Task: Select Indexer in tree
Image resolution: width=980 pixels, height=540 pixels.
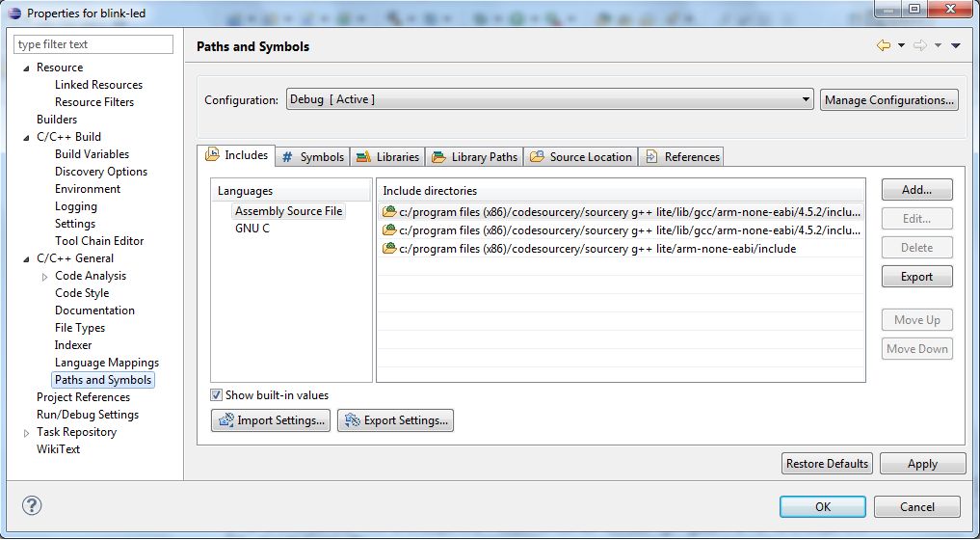Action: click(x=73, y=345)
